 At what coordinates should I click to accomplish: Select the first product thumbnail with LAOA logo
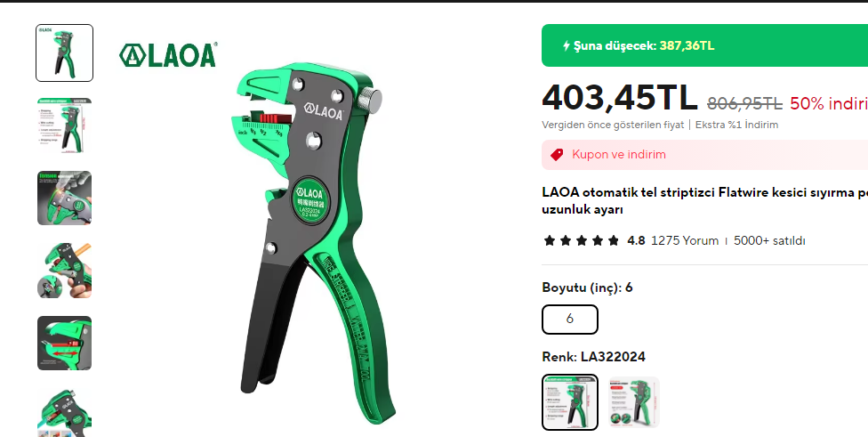(64, 53)
